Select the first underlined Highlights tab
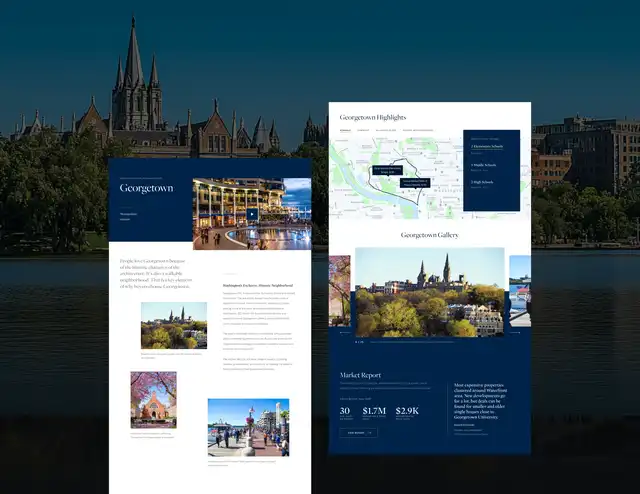The image size is (640, 494). (x=345, y=131)
